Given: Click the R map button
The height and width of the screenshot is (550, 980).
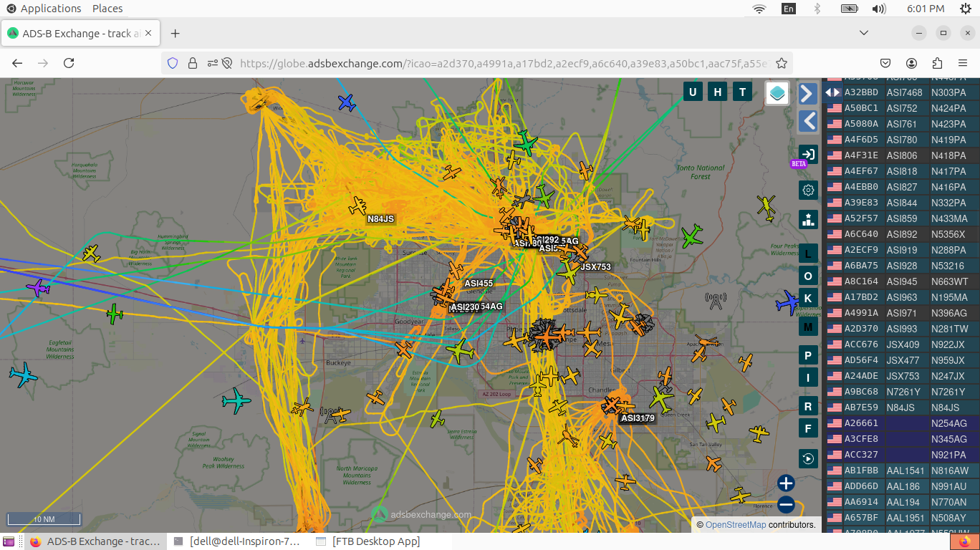Looking at the screenshot, I should click(808, 407).
